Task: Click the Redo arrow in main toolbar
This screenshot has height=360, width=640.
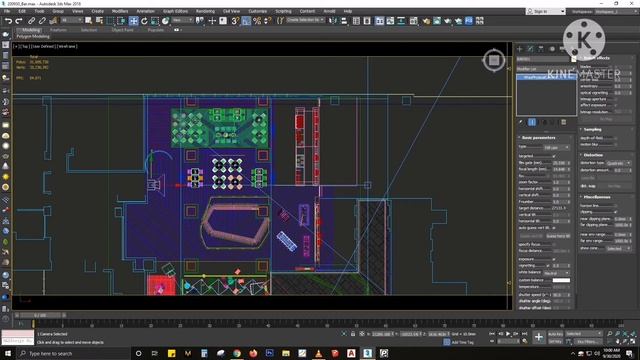Action: point(19,20)
